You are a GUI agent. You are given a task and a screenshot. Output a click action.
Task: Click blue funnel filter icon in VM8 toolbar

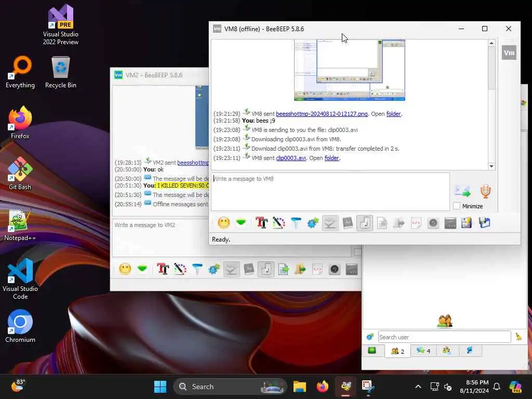pyautogui.click(x=296, y=223)
